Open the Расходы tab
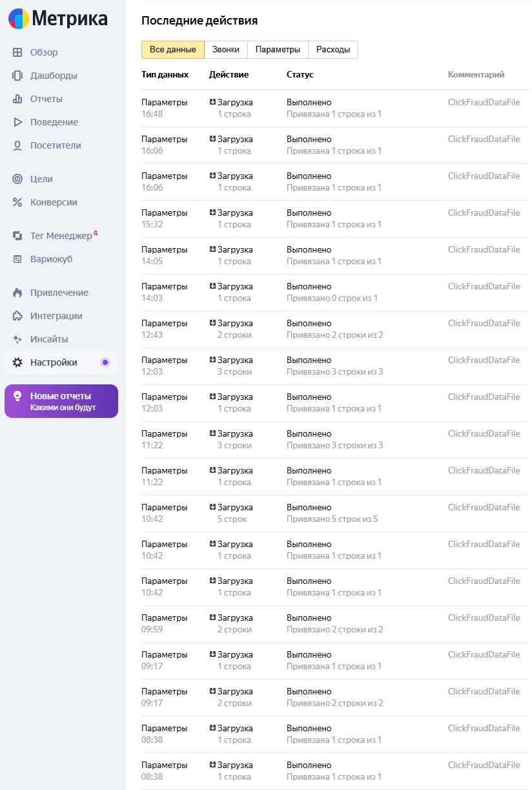The height and width of the screenshot is (790, 532). coord(333,50)
